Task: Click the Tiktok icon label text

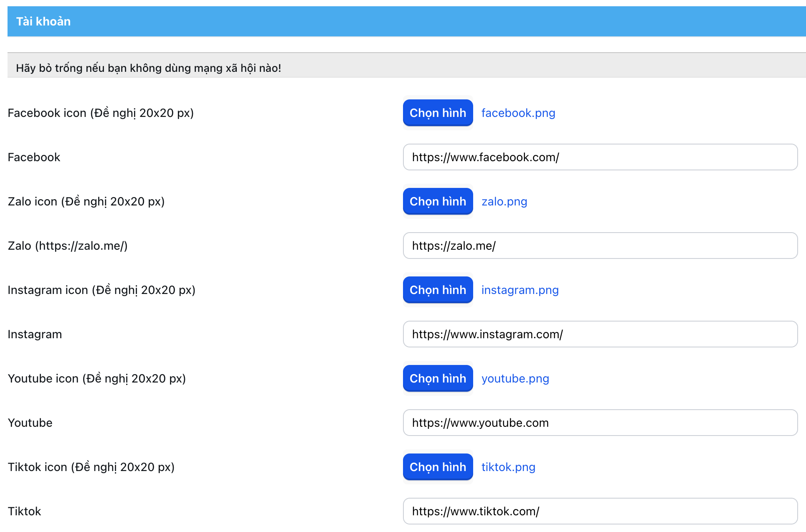Action: (x=91, y=467)
